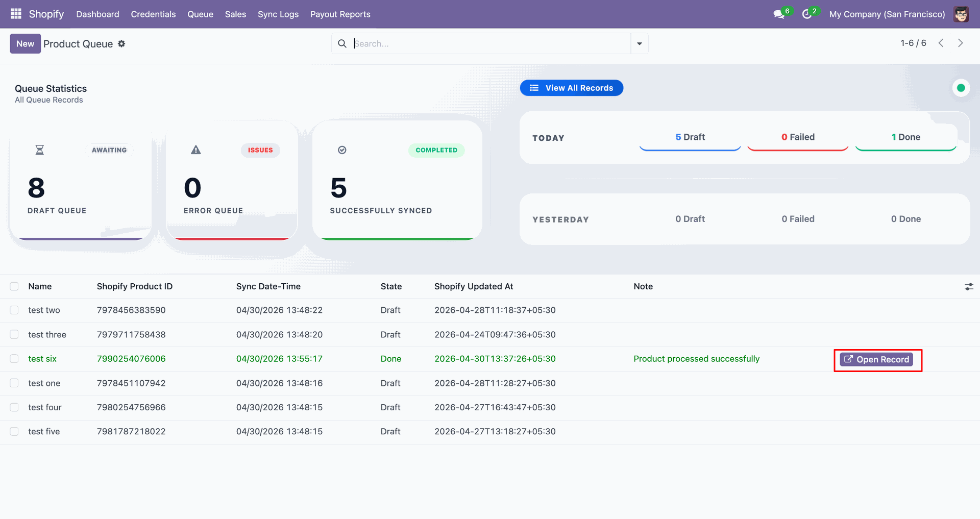
Task: Click the New button
Action: tap(25, 44)
